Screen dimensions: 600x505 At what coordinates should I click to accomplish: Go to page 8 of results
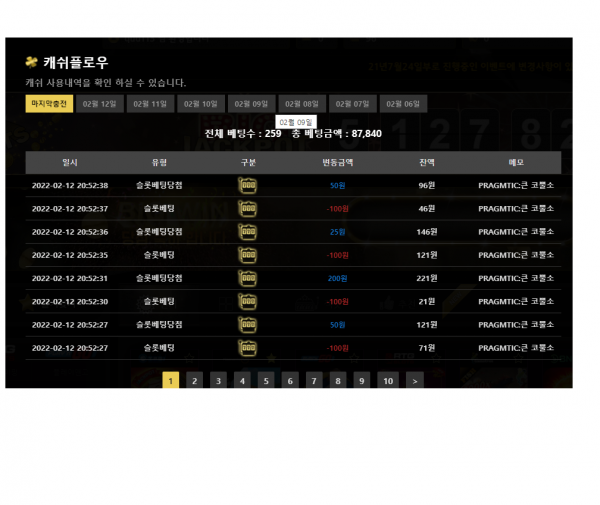338,380
